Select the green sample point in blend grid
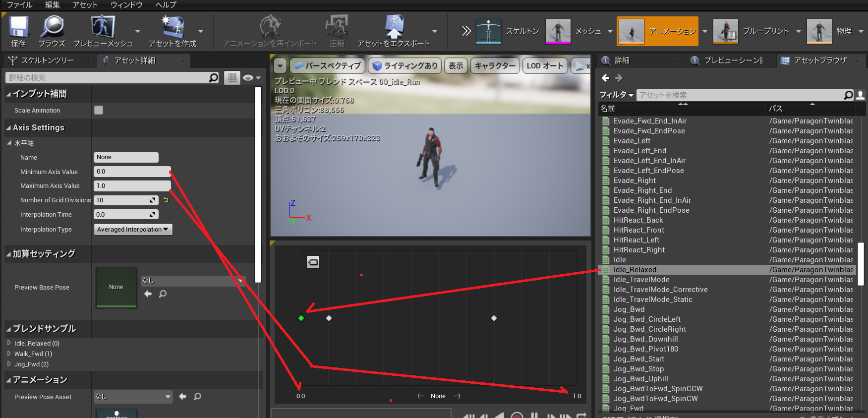This screenshot has width=868, height=418. (x=301, y=318)
